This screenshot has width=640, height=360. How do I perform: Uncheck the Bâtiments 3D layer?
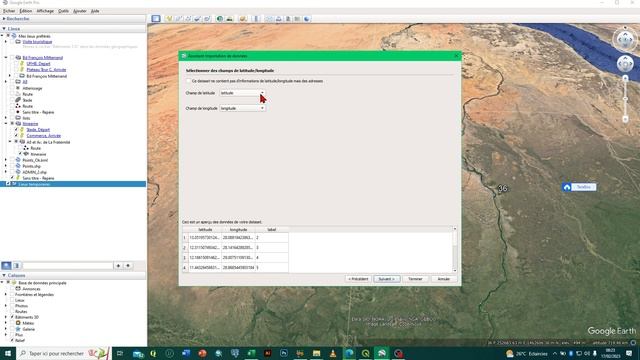pos(12,317)
